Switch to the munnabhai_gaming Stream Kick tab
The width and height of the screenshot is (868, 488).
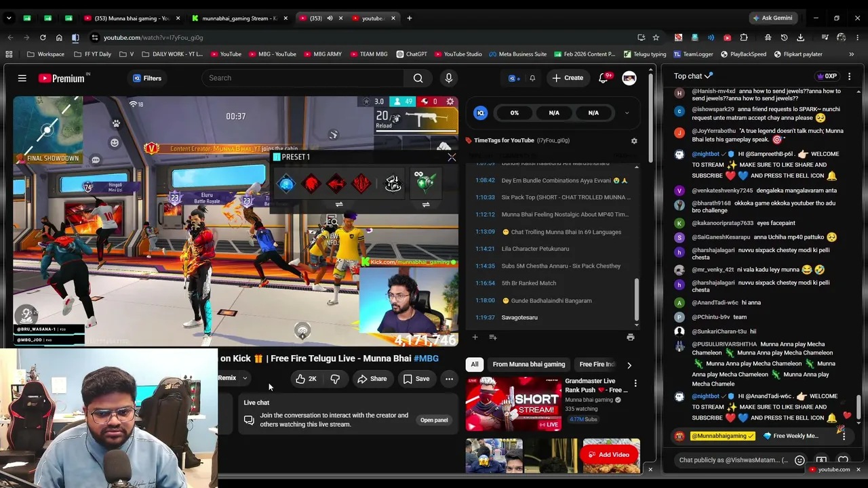click(x=239, y=18)
